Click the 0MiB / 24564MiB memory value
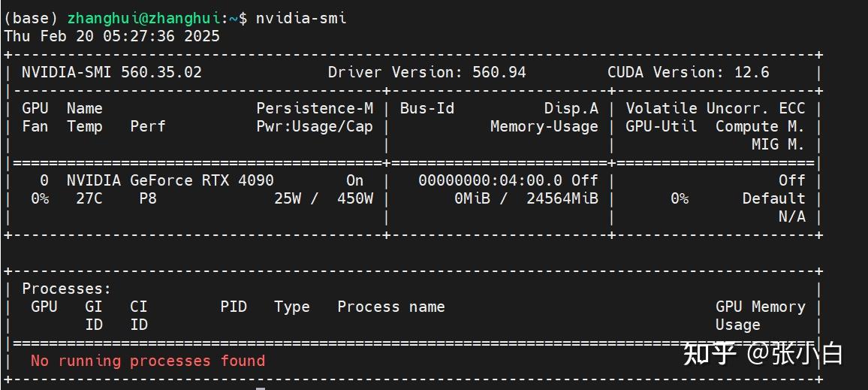 point(526,198)
